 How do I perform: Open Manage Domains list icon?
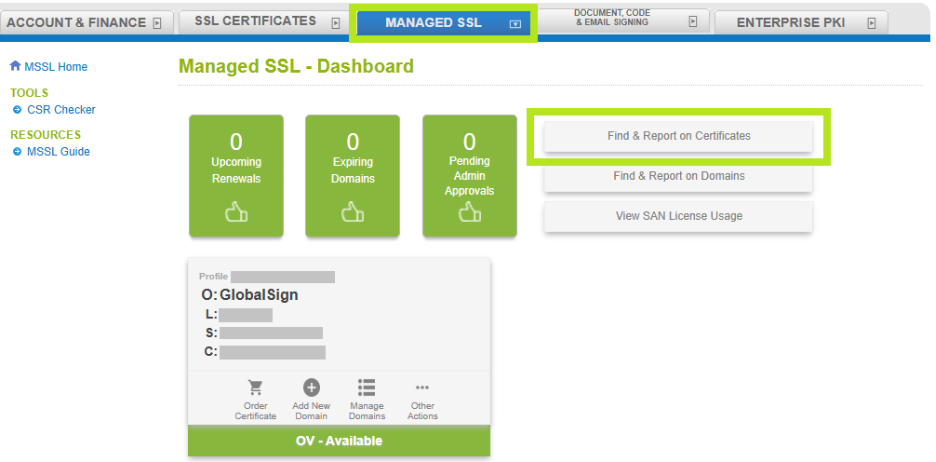tap(367, 388)
